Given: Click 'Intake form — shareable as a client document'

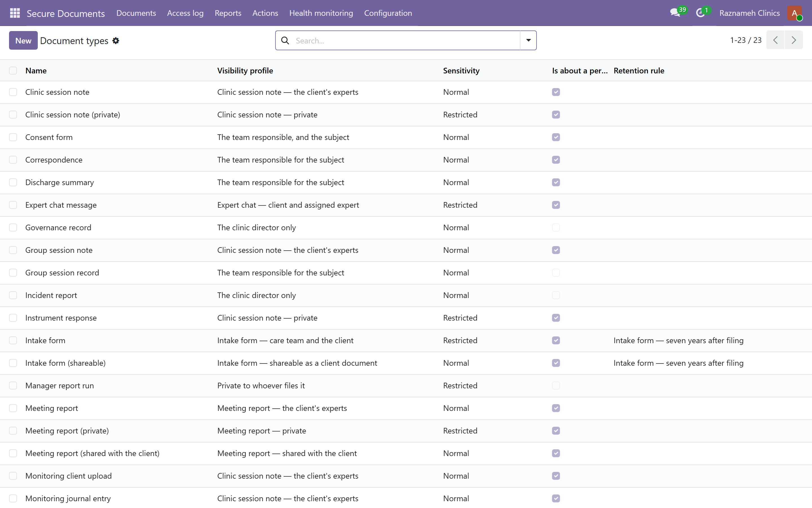Looking at the screenshot, I should coord(297,363).
